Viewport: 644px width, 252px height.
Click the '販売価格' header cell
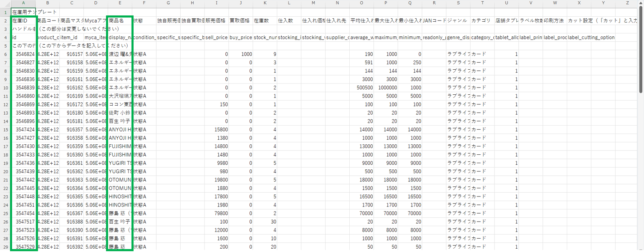217,20
